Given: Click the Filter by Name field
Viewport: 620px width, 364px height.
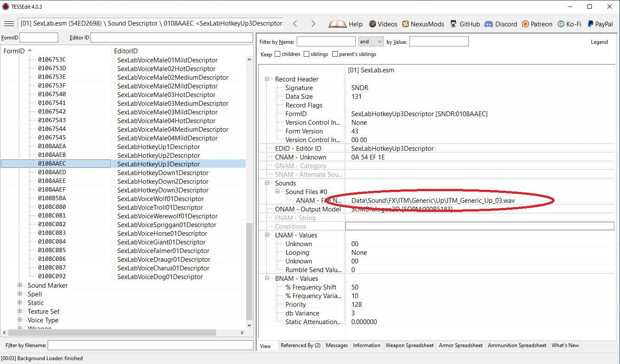Looking at the screenshot, I should pyautogui.click(x=326, y=42).
